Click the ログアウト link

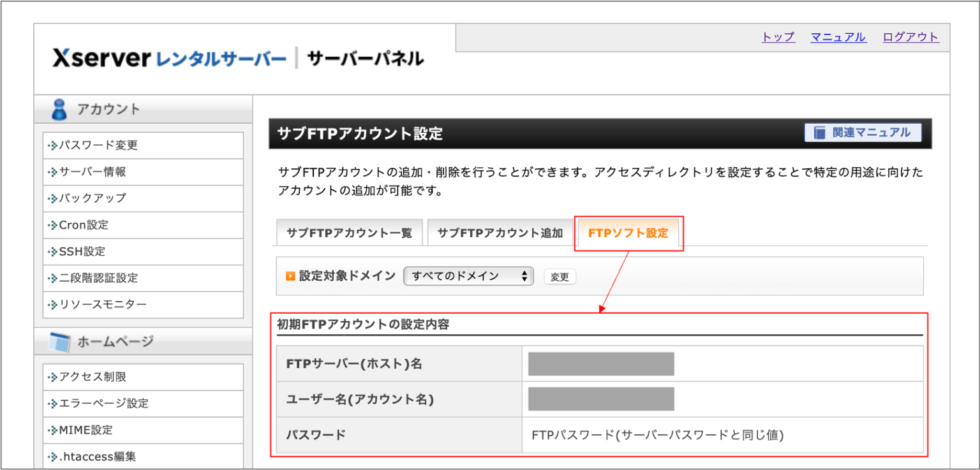[910, 37]
